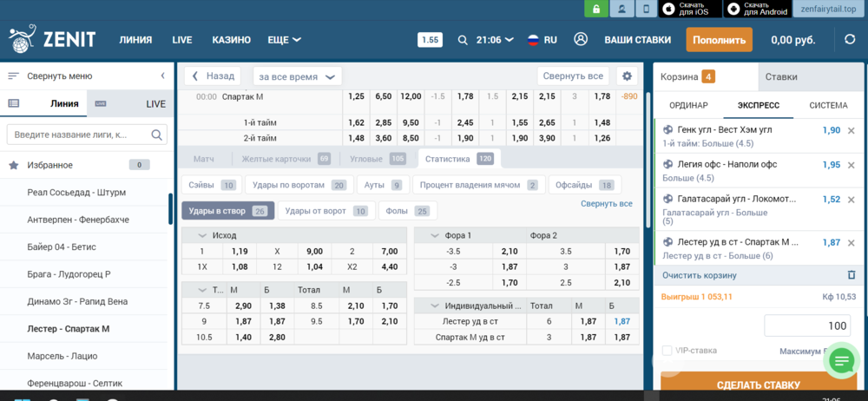Switch to the Угловые tab
The image size is (868, 401).
378,159
